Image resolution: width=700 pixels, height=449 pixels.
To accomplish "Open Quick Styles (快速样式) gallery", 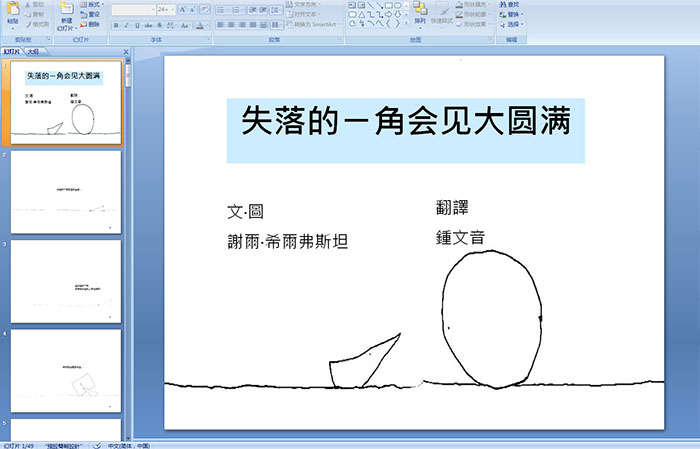I will click(x=442, y=13).
